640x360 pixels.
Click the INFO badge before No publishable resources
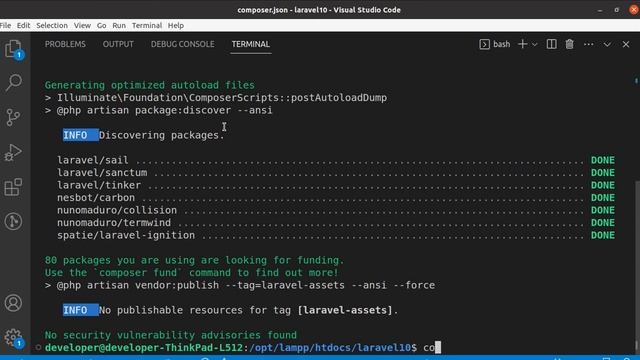[80, 310]
